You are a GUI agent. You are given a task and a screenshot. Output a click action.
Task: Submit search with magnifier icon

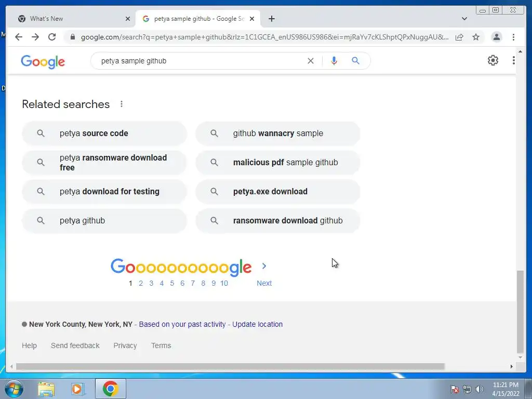point(355,61)
